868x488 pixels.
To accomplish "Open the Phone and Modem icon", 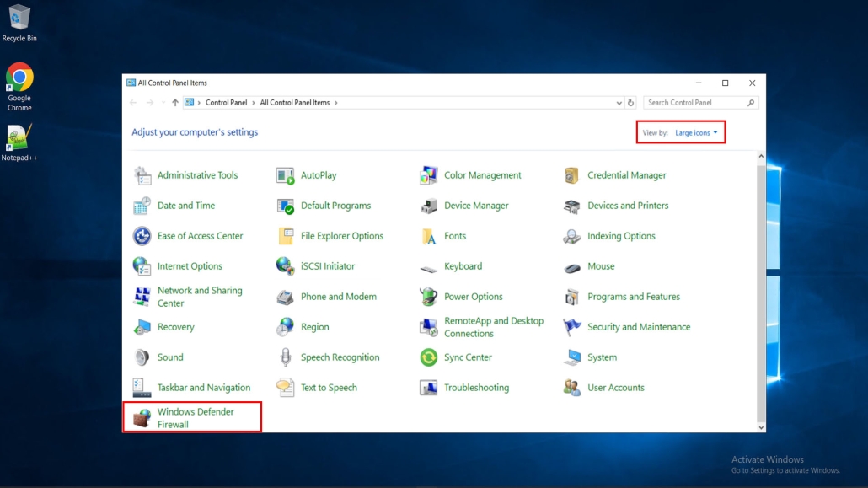I will tap(285, 297).
